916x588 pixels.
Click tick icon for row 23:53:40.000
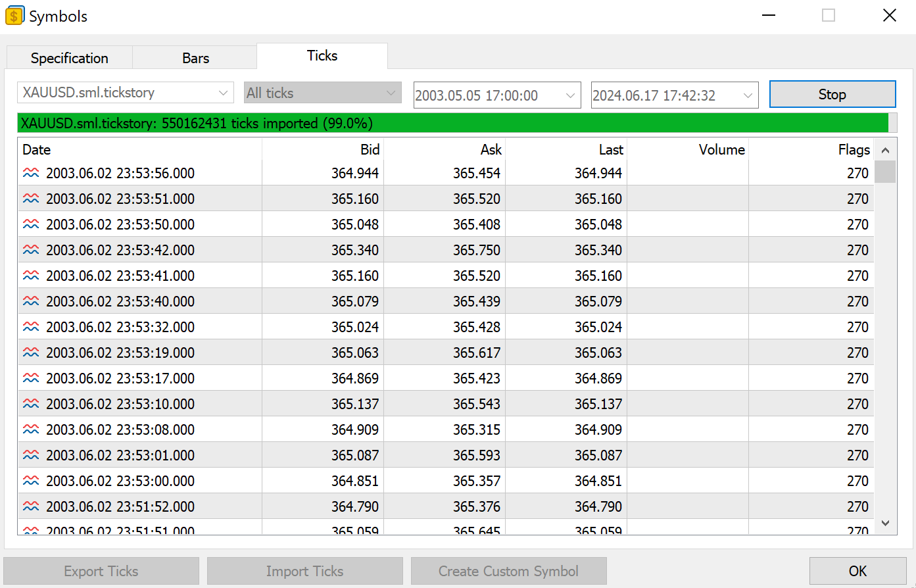click(x=31, y=301)
